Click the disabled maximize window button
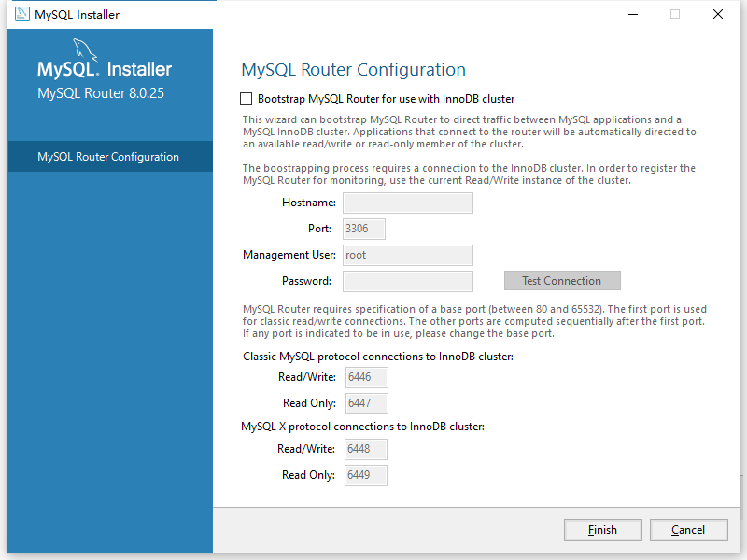The image size is (747, 560). pyautogui.click(x=674, y=14)
